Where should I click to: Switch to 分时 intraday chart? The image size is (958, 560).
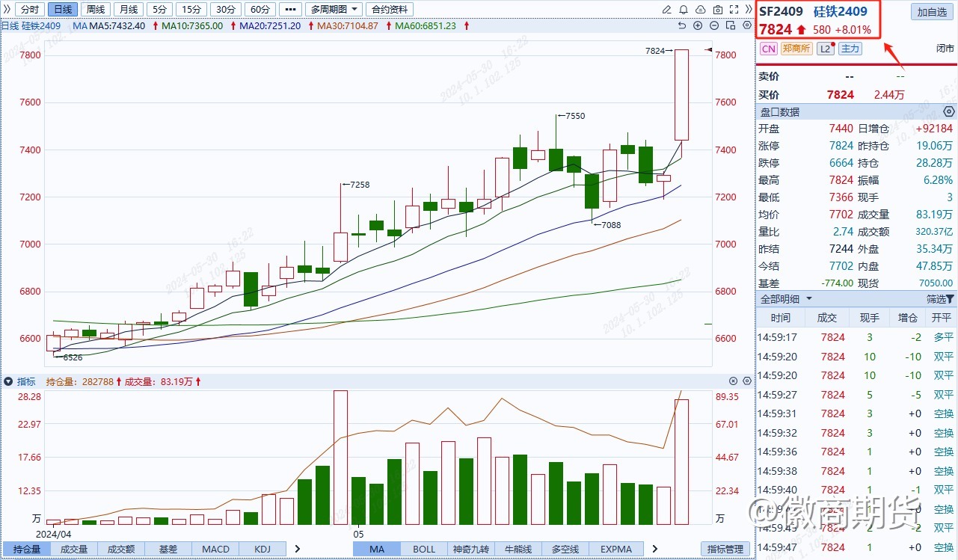(29, 10)
